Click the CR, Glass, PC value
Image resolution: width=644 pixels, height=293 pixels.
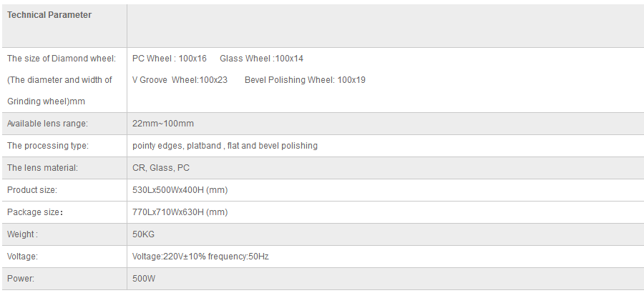161,168
